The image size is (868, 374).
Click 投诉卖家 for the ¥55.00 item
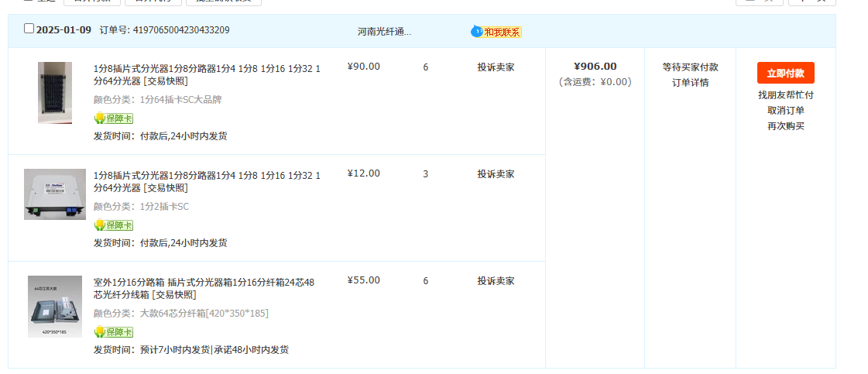(496, 281)
